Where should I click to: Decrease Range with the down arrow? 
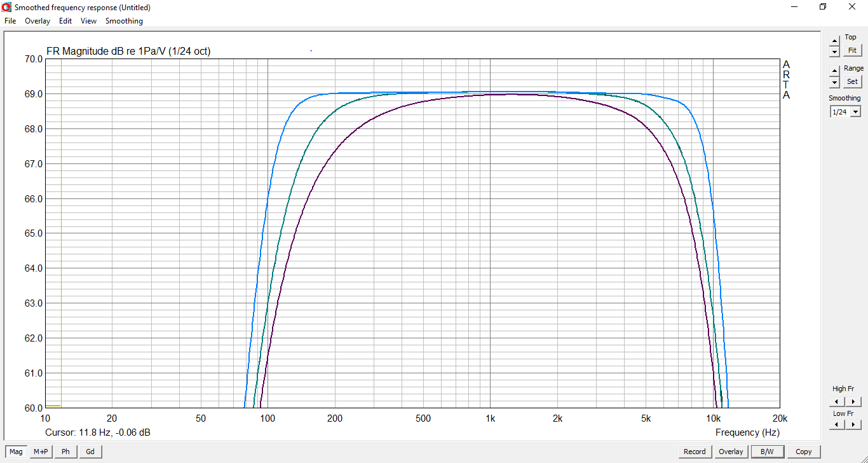pos(834,83)
